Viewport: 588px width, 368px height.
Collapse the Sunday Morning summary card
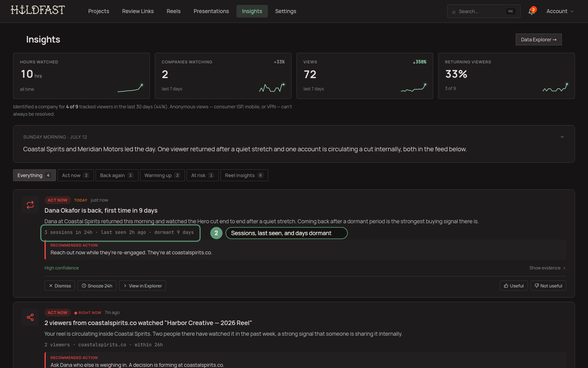coord(562,137)
